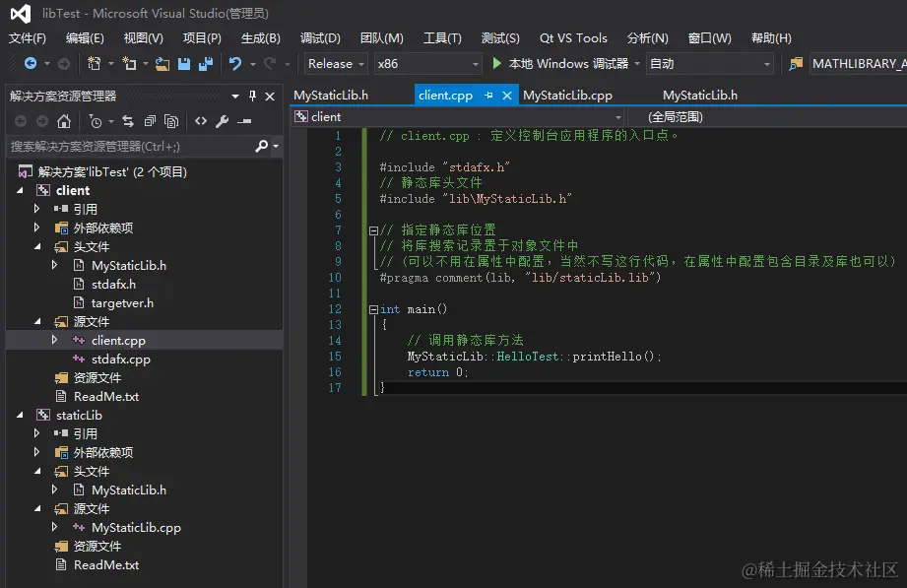
Task: Click the Save All toolbar icon
Action: coord(206,63)
